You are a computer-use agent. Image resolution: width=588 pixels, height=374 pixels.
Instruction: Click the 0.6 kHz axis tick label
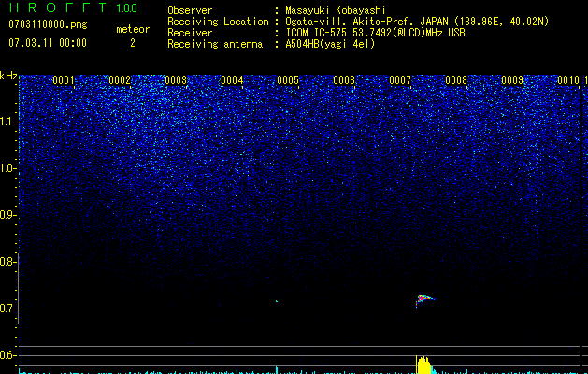pos(8,355)
